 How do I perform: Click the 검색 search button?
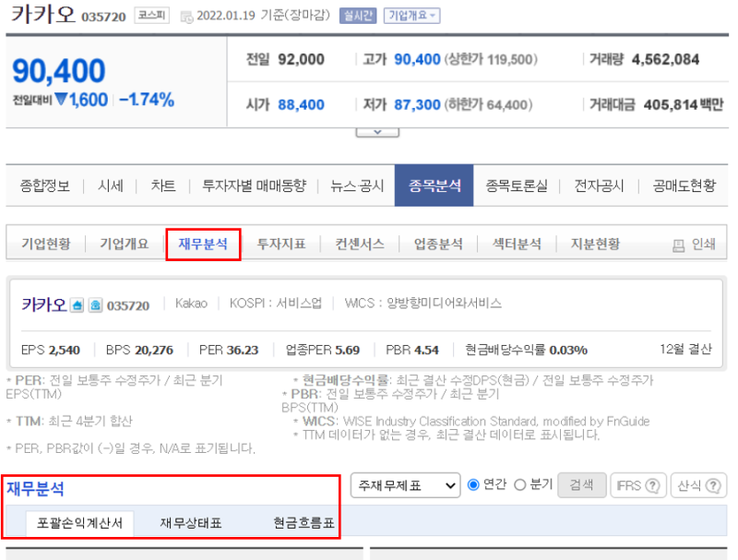click(582, 485)
